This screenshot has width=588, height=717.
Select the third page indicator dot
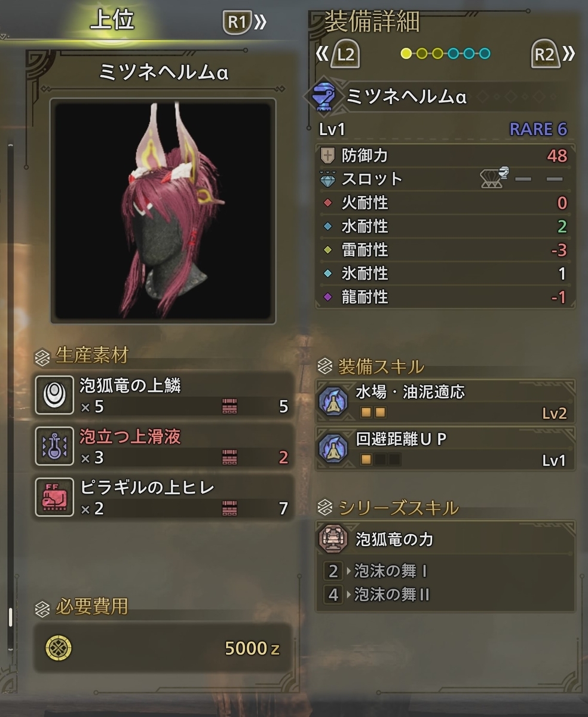point(437,54)
